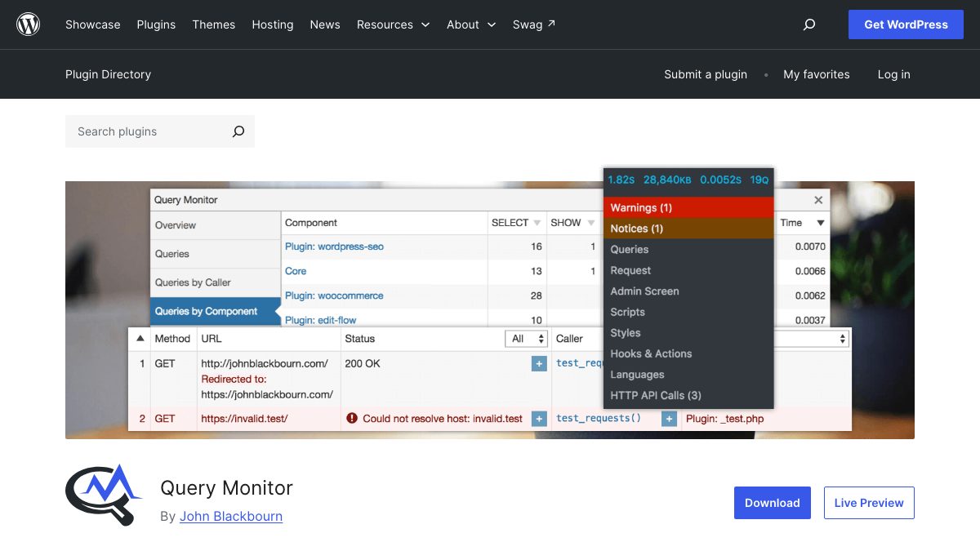Click the WordPress logo icon
The height and width of the screenshot is (551, 980).
click(x=29, y=24)
